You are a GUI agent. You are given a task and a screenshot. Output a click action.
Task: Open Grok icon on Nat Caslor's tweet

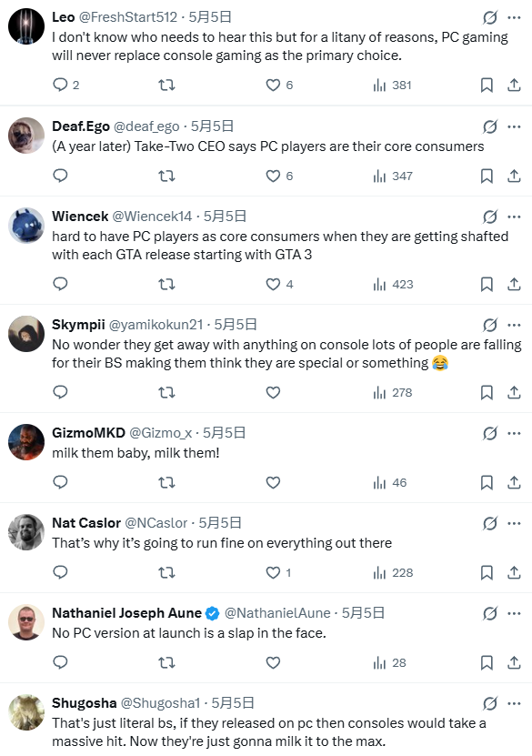(x=490, y=523)
